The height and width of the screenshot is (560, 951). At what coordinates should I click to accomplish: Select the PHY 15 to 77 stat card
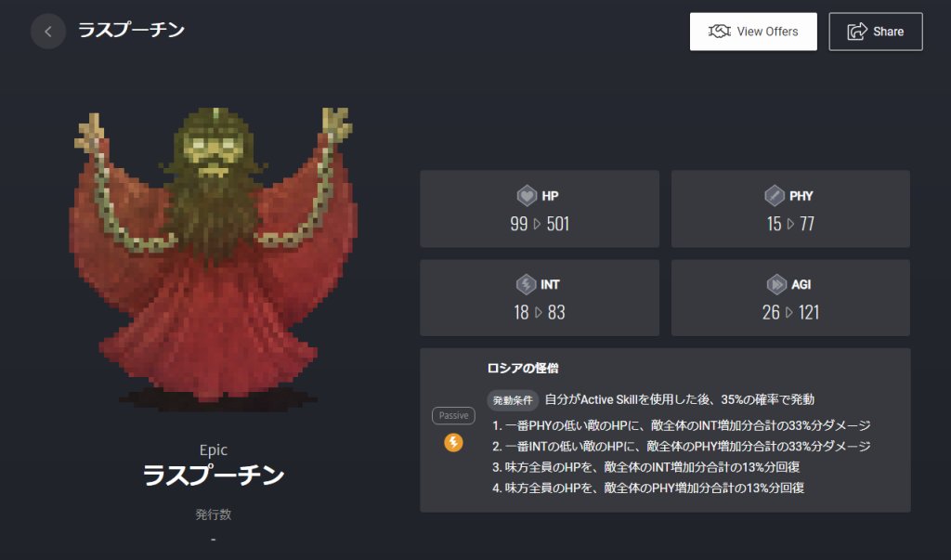coord(791,209)
